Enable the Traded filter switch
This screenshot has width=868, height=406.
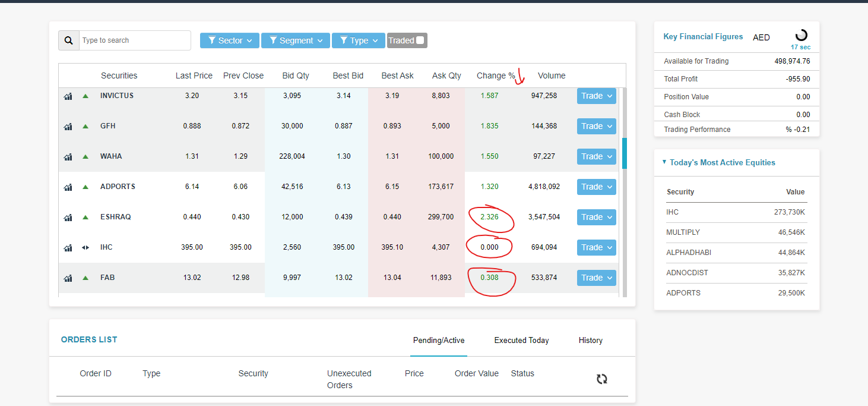419,40
